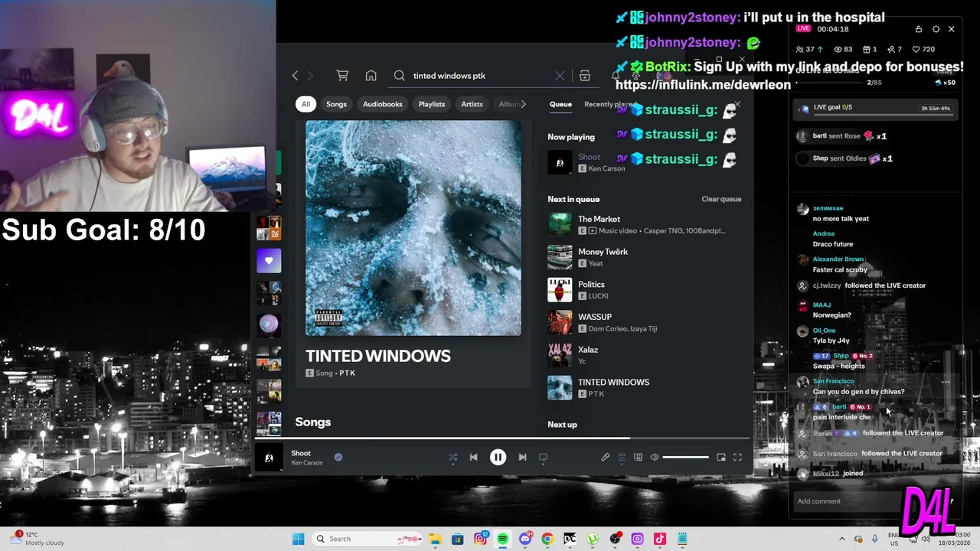Click the Windows taskbar Search box
The height and width of the screenshot is (551, 980).
(x=369, y=539)
